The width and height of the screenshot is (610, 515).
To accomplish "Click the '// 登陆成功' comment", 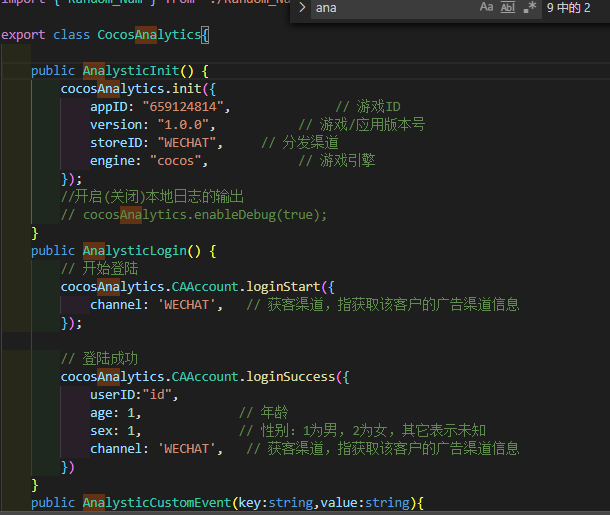I will (x=99, y=359).
